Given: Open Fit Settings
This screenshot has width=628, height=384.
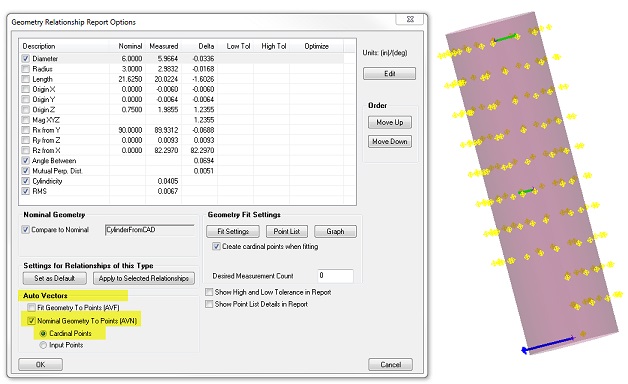Looking at the screenshot, I should (x=233, y=231).
